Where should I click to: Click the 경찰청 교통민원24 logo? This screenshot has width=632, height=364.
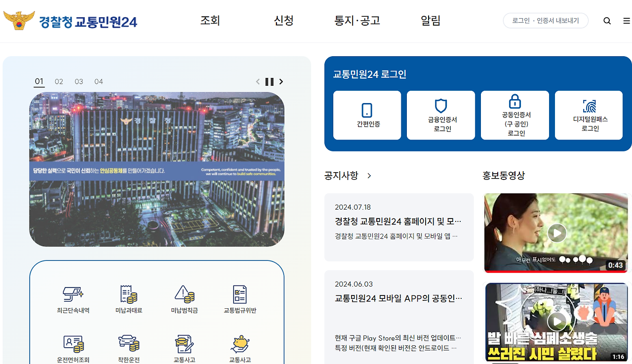70,21
